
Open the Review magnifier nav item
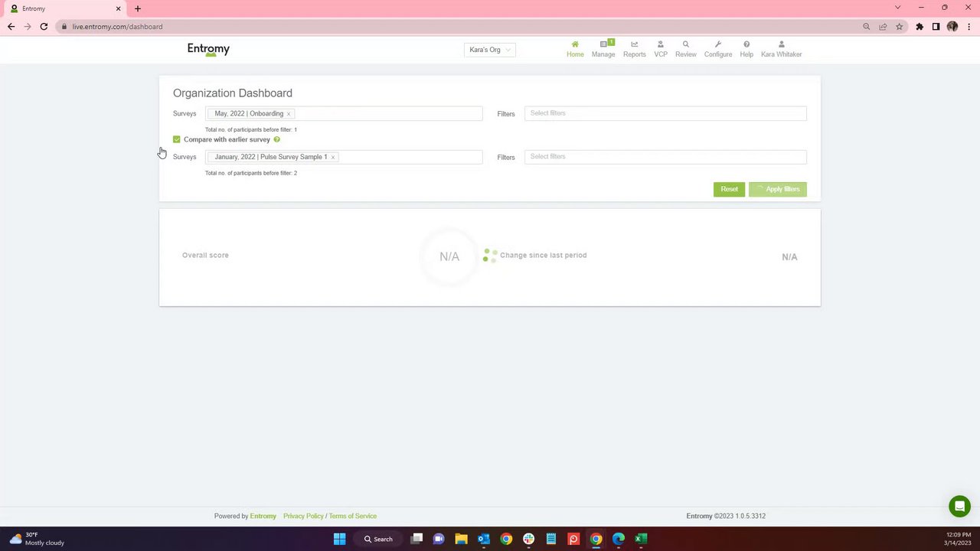coord(686,49)
